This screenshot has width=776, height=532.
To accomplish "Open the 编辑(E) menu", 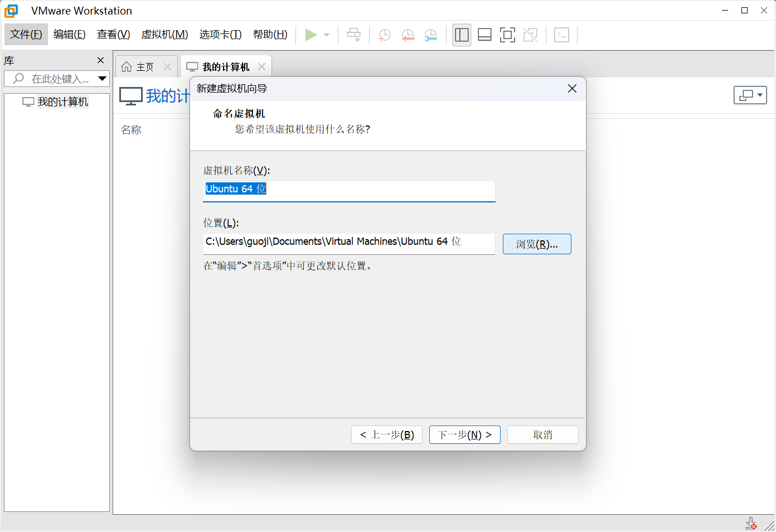I will coord(70,35).
